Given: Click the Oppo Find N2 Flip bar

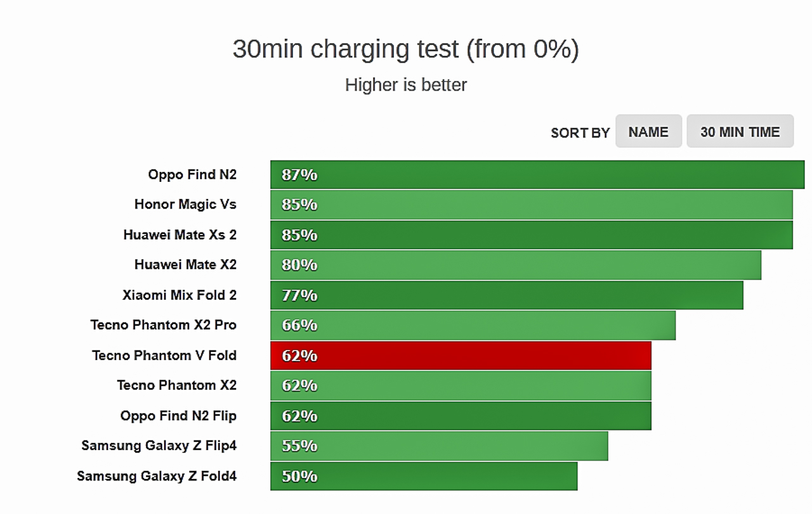Looking at the screenshot, I should (x=461, y=416).
